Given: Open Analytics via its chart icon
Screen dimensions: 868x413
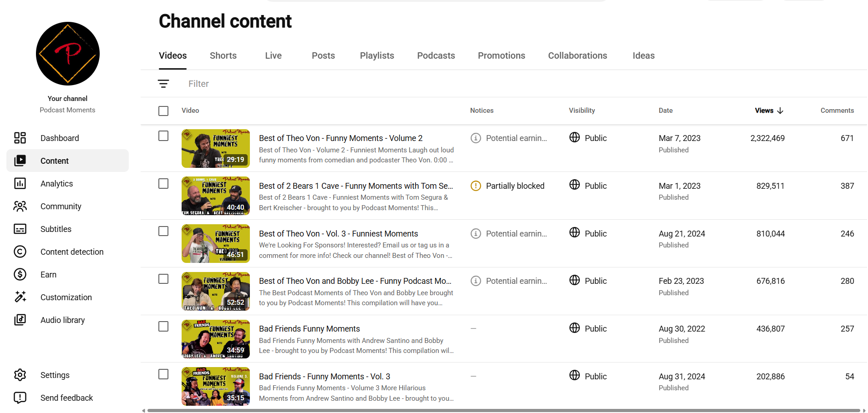Looking at the screenshot, I should click(20, 183).
